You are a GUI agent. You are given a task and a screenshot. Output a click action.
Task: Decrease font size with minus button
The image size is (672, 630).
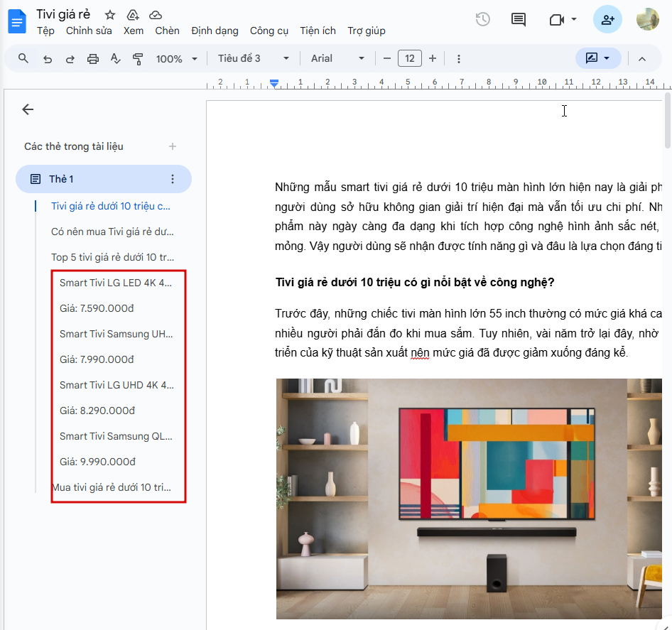point(387,58)
